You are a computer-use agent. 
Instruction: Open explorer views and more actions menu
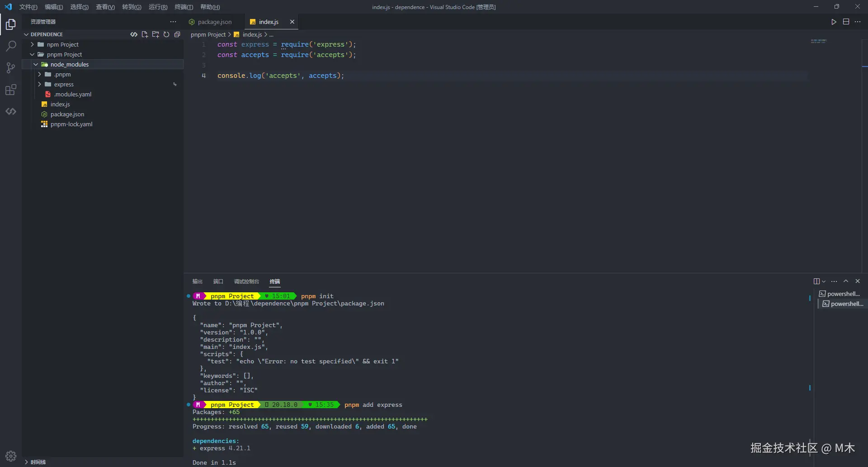coord(173,22)
